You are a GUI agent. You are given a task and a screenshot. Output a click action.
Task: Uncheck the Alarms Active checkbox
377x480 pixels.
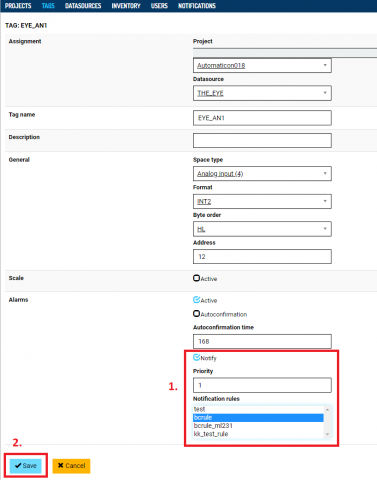click(x=196, y=300)
